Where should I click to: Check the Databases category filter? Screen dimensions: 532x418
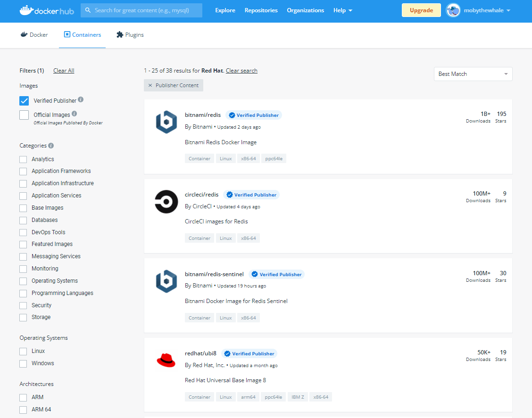point(23,220)
